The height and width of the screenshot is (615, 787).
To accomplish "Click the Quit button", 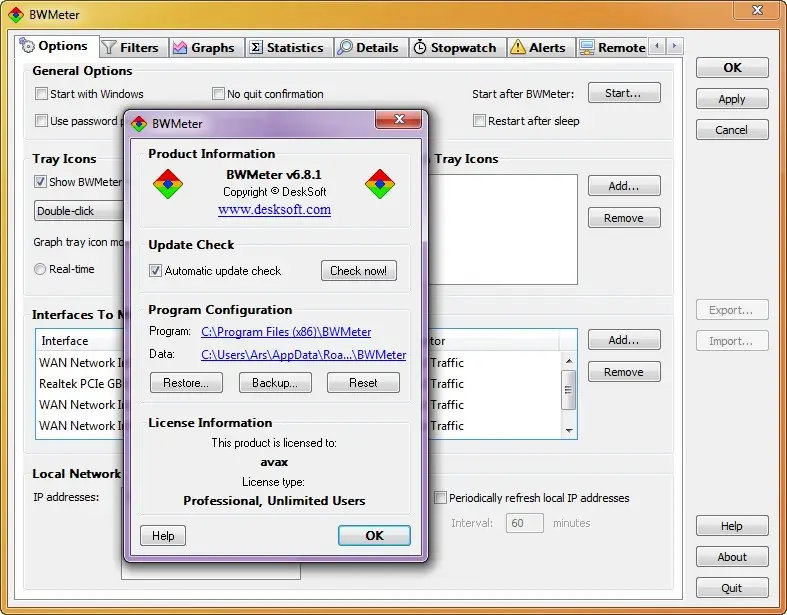I will (x=732, y=588).
